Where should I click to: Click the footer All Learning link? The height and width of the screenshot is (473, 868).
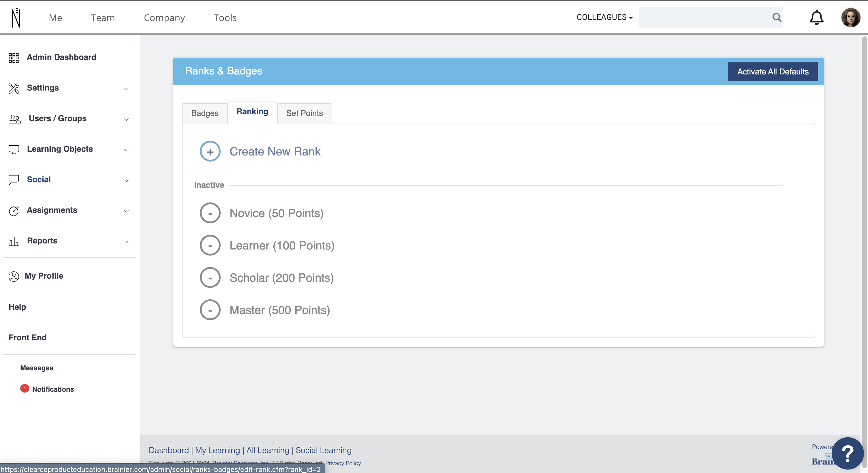[x=268, y=451]
